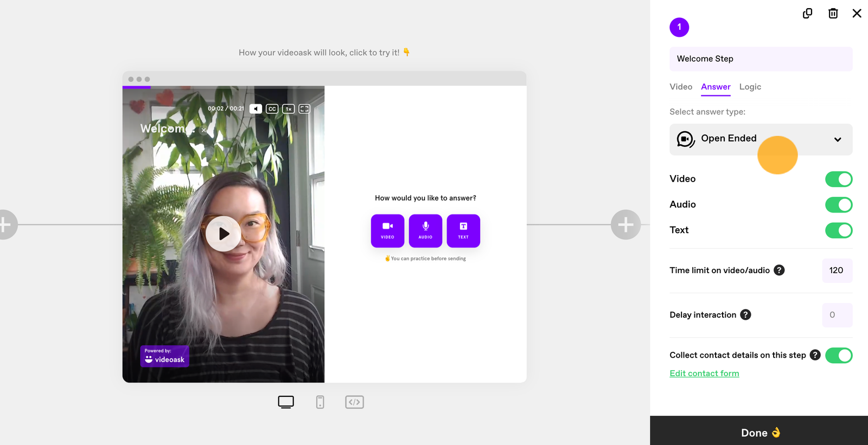
Task: Click the Done button
Action: (759, 431)
